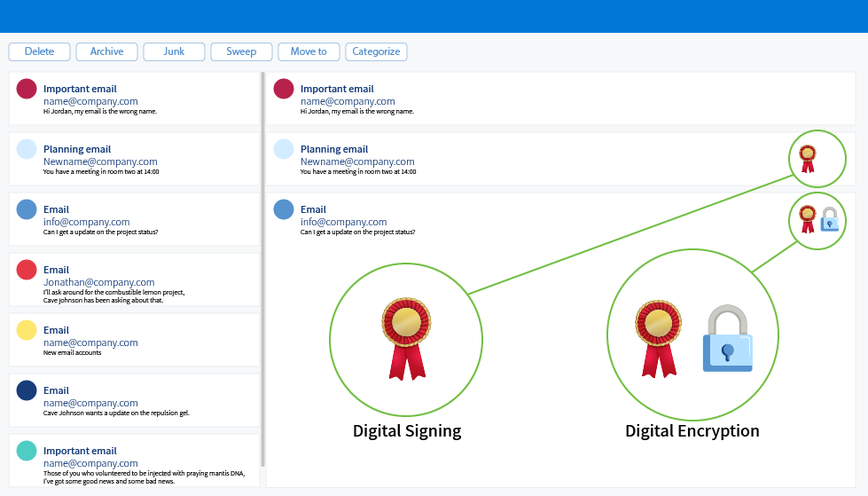
Task: Click the yellow sender avatar in the list
Action: click(27, 330)
